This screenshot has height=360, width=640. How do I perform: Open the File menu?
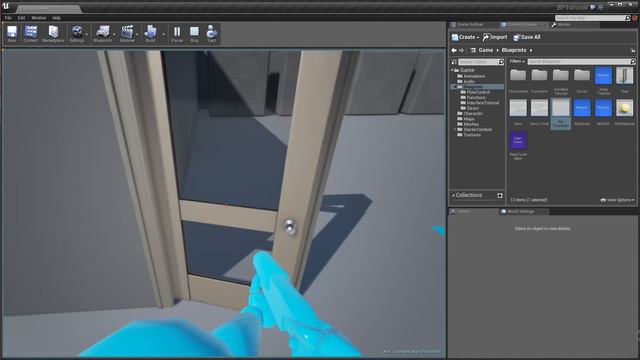tap(8, 18)
